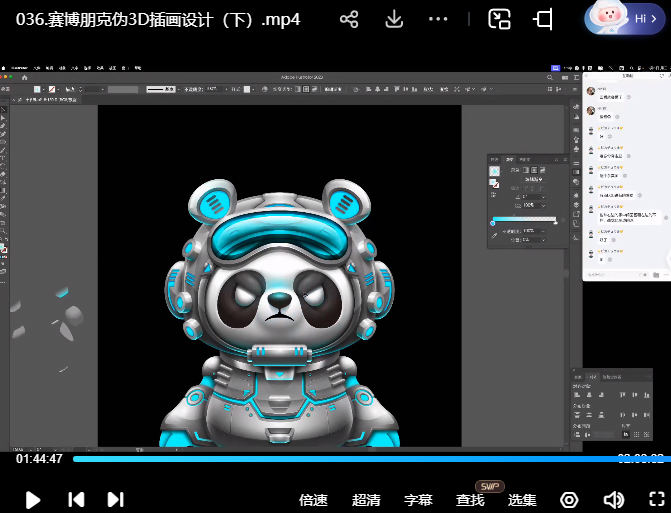Open the 字幕 subtitles options

tap(418, 500)
